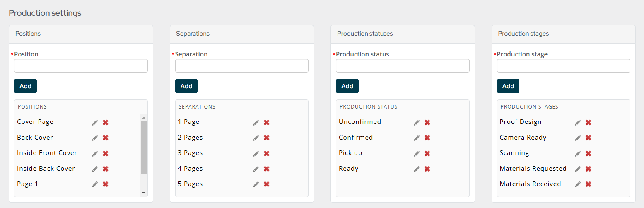Click the 'Production settings' heading
This screenshot has height=208, width=644.
click(45, 13)
